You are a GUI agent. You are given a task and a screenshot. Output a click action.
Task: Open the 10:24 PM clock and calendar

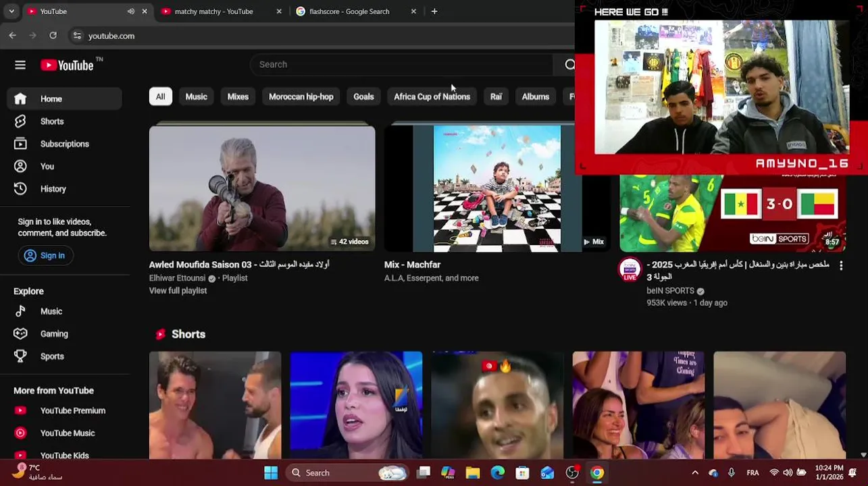point(829,472)
